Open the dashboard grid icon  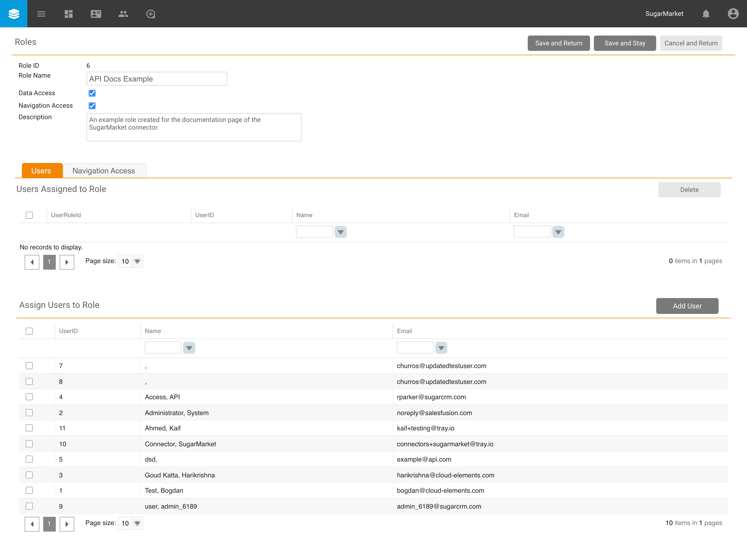[x=69, y=14]
